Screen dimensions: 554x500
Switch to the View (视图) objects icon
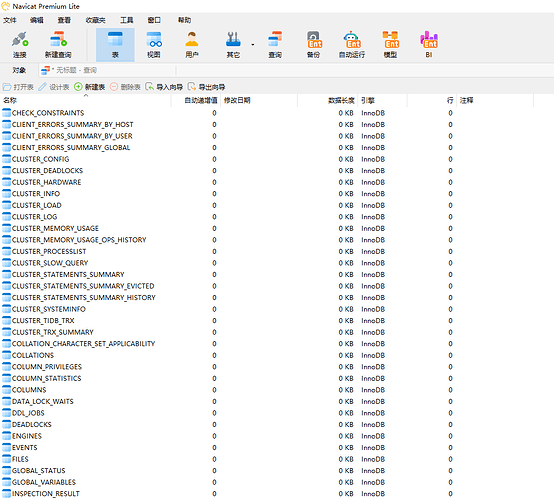[154, 45]
